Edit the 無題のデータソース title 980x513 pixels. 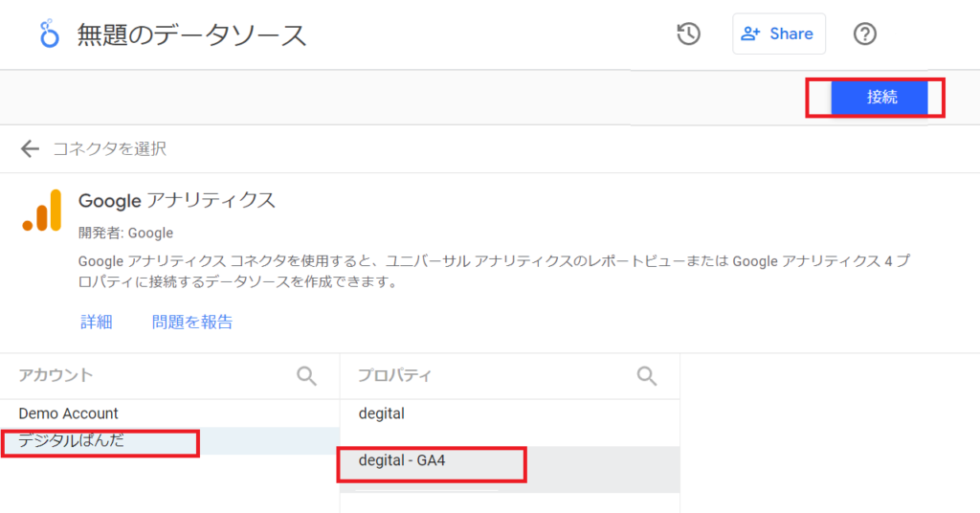pos(191,35)
